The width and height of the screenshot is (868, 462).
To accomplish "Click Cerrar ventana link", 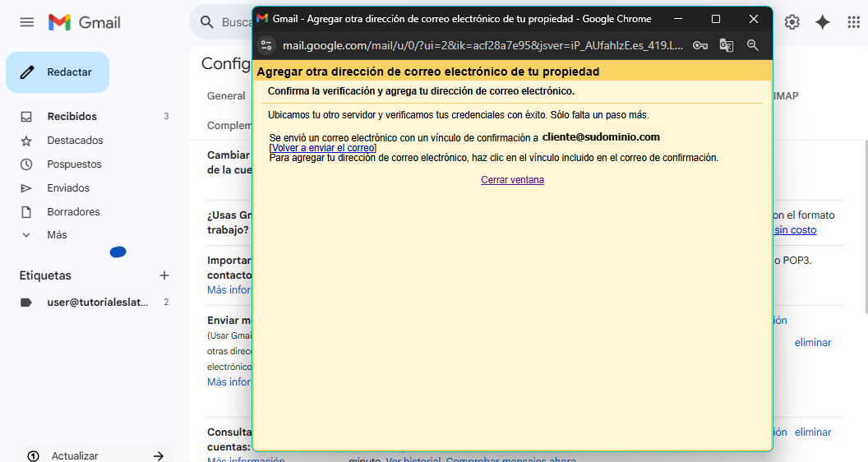I will tap(512, 179).
